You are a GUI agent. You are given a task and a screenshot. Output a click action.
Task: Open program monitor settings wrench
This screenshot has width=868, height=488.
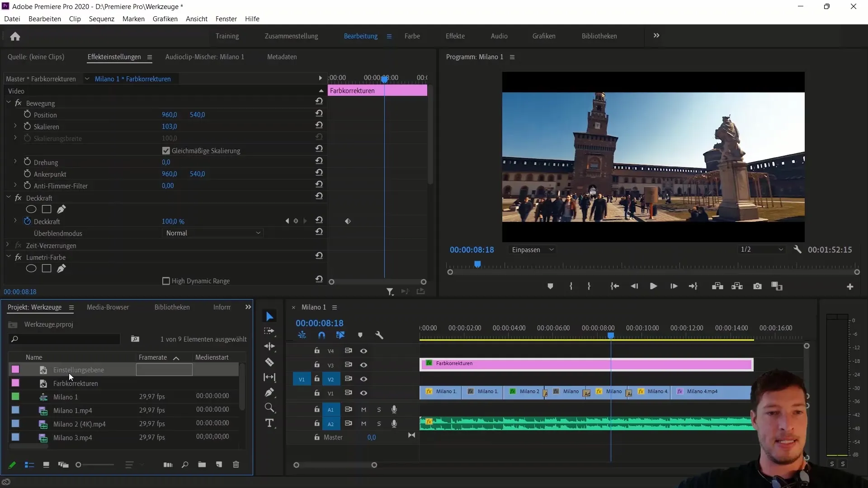click(797, 249)
